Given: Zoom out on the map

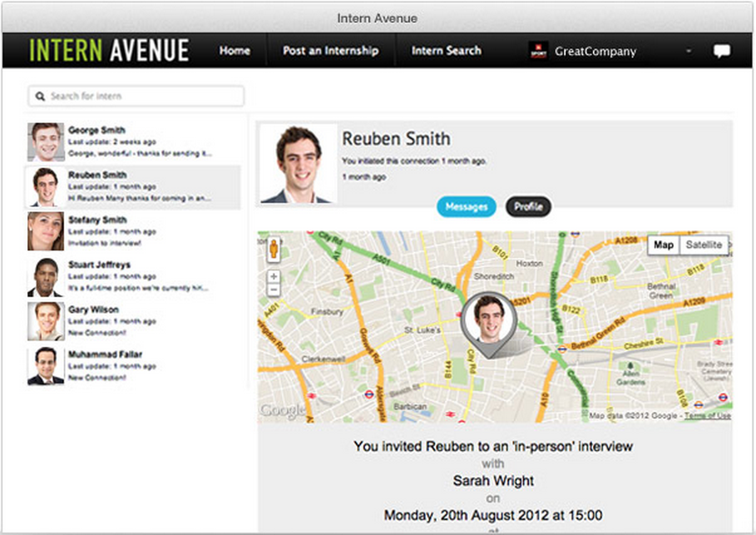Looking at the screenshot, I should click(273, 289).
